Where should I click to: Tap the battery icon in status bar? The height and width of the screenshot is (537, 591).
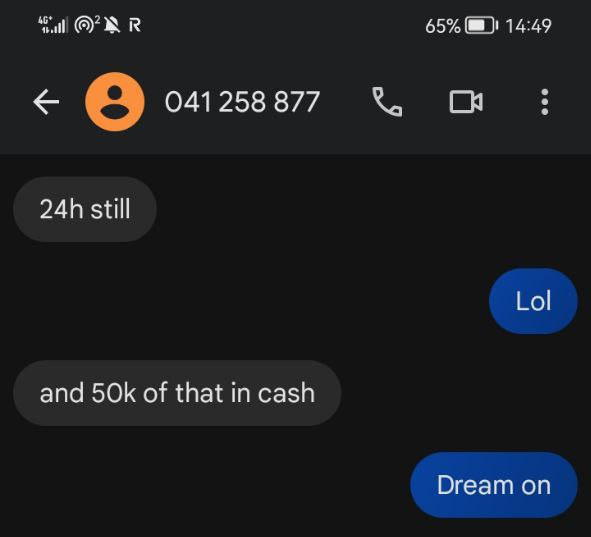481,26
